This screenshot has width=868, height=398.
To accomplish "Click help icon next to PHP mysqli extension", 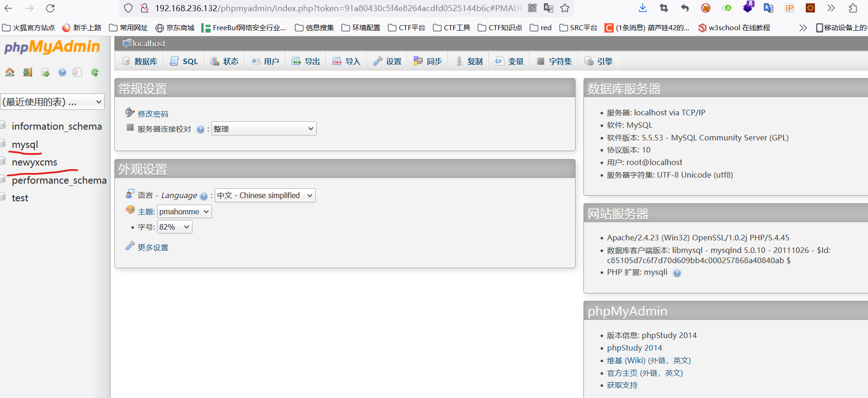I will [677, 273].
